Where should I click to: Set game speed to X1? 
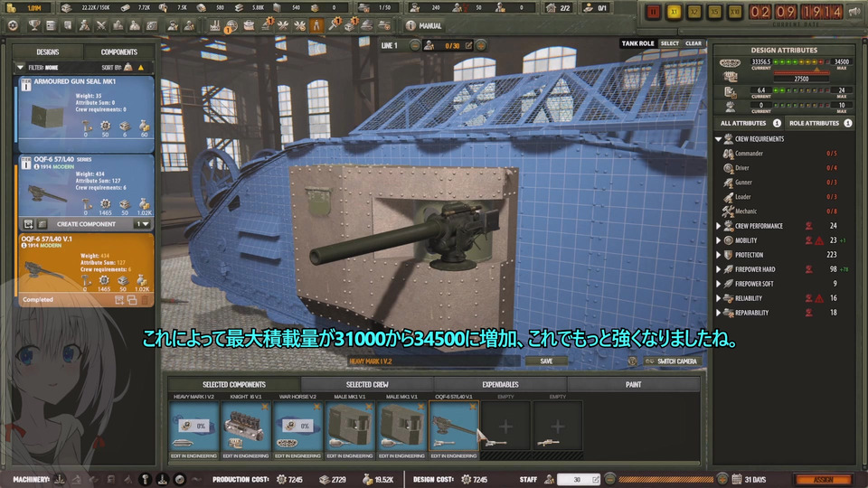(x=674, y=12)
